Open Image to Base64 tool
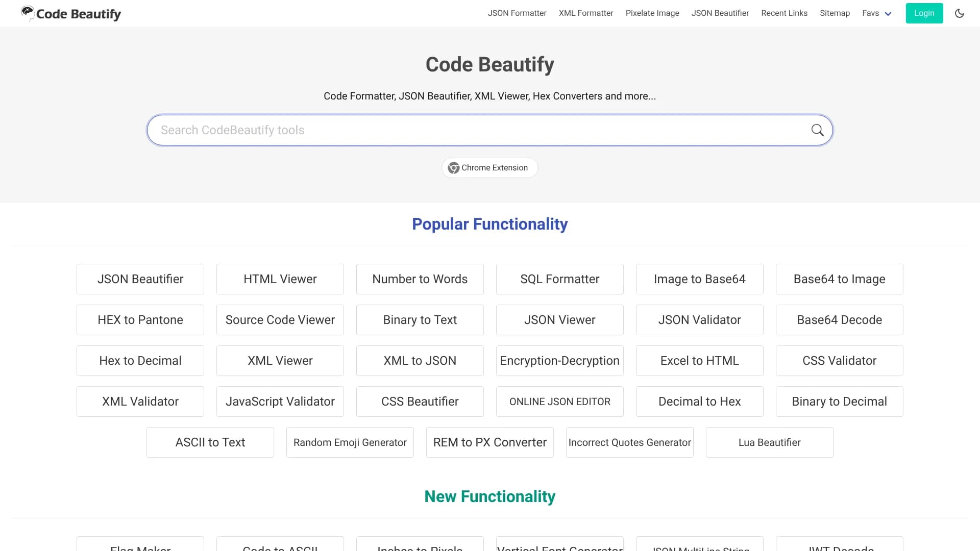Screen dimensions: 980x551 point(700,279)
